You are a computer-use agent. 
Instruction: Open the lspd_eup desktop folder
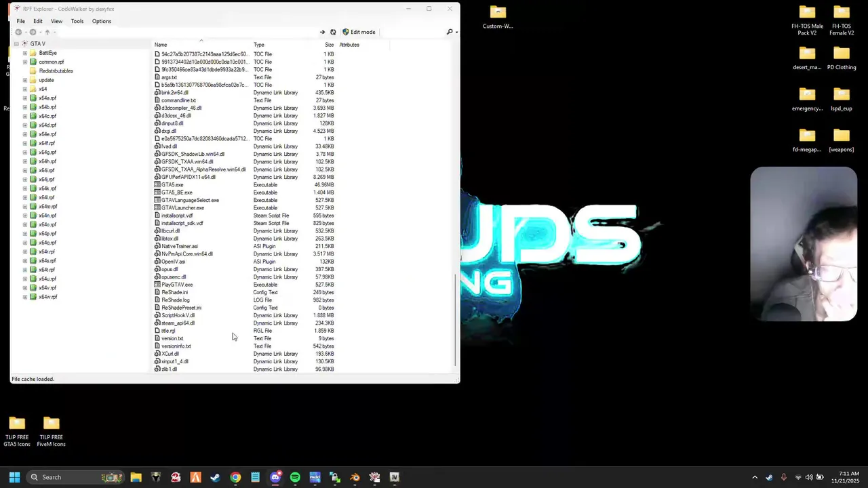coord(842,100)
